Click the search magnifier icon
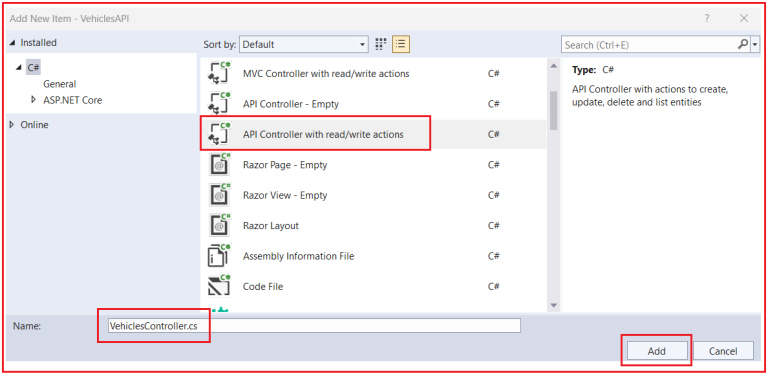 [743, 45]
